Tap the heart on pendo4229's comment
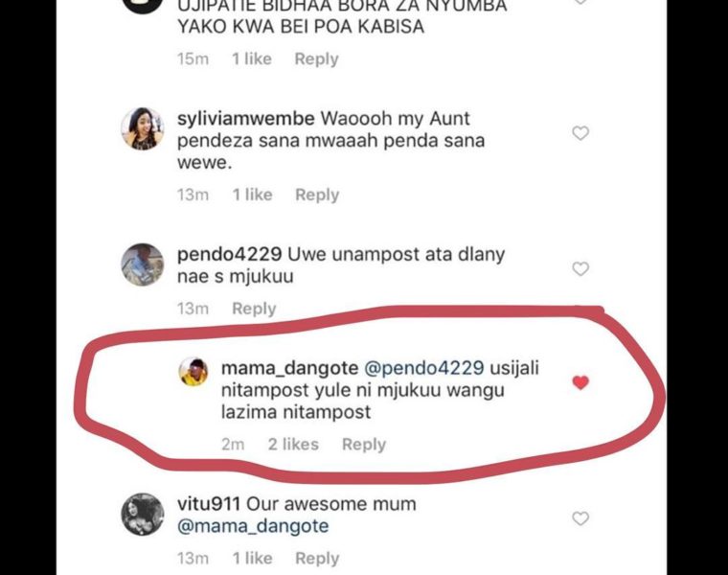 (x=580, y=269)
